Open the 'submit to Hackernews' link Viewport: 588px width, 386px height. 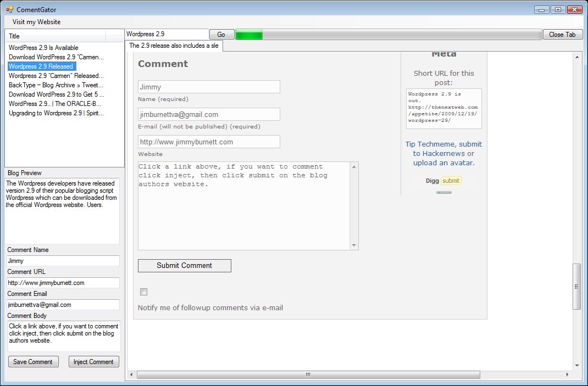[447, 149]
